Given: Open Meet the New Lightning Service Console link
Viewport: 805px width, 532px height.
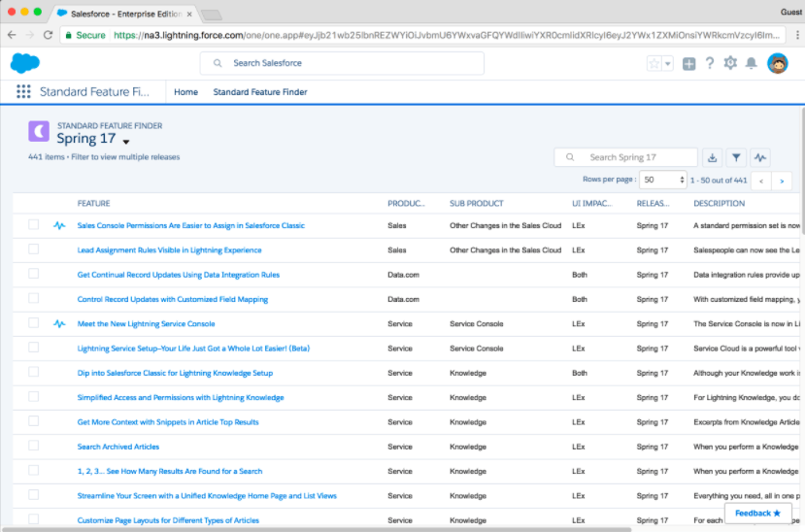Looking at the screenshot, I should 146,323.
